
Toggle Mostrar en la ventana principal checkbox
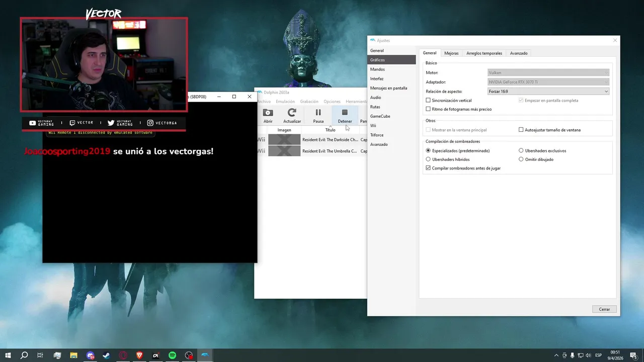428,130
